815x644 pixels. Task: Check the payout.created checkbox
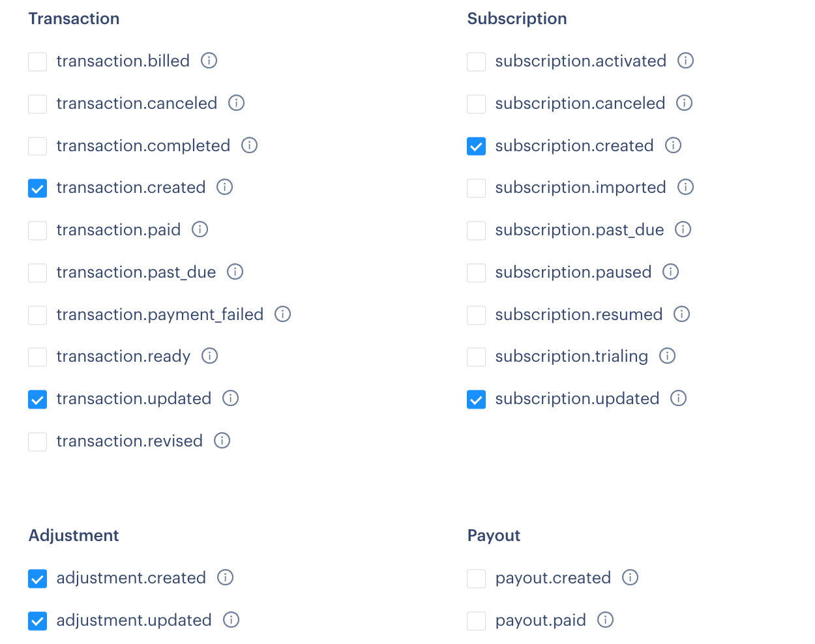pyautogui.click(x=477, y=579)
